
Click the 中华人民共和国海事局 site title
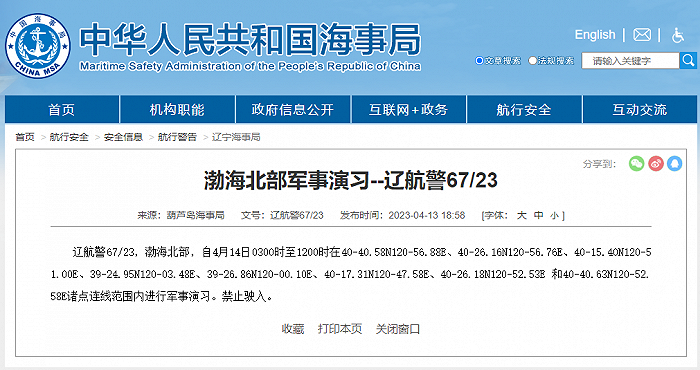pos(250,40)
